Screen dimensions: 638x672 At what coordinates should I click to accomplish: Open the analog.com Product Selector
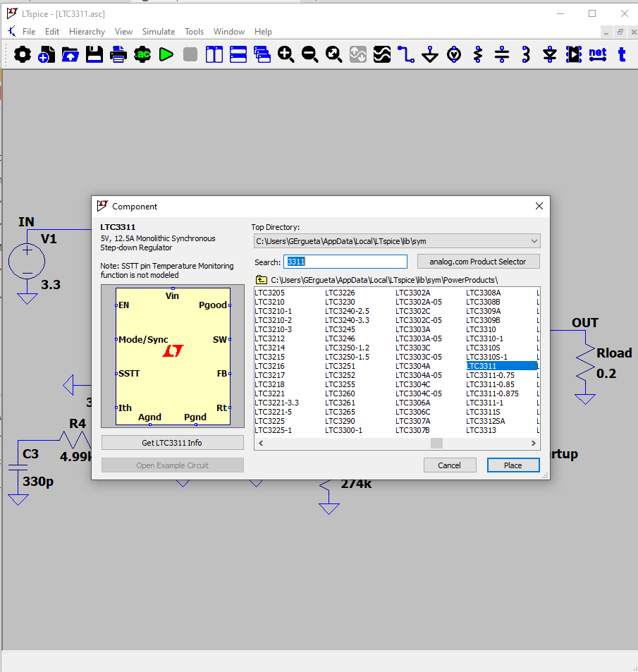pyautogui.click(x=479, y=262)
